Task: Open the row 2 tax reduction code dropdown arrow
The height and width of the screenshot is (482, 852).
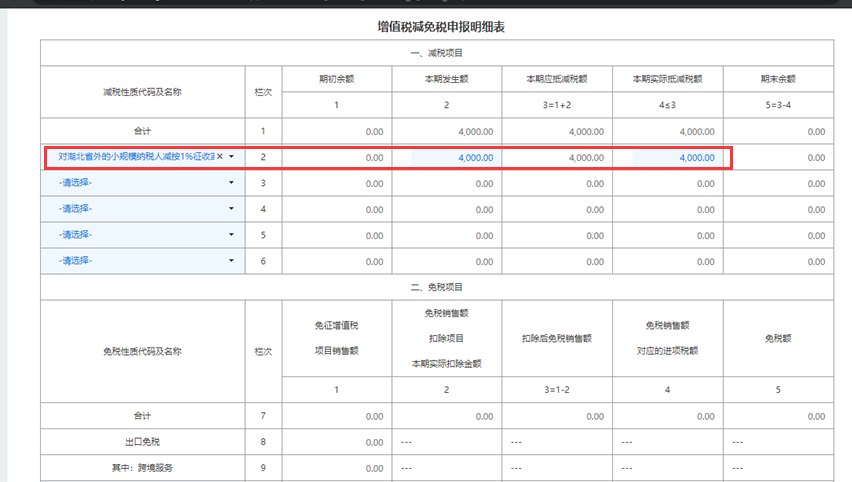Action: [x=231, y=157]
